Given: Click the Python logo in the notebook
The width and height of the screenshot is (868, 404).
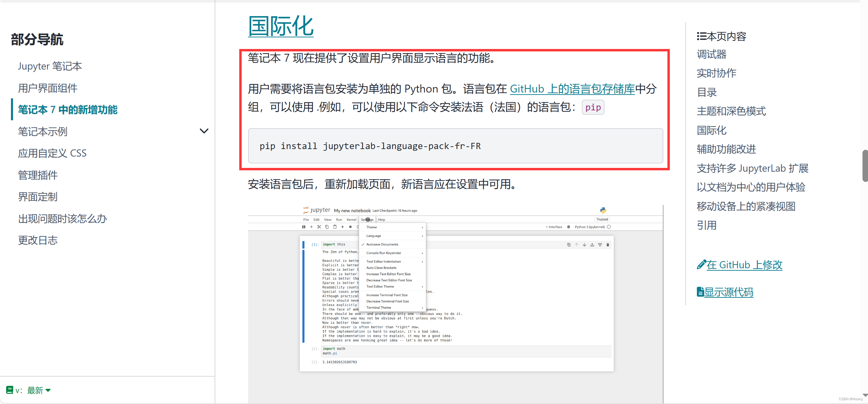Looking at the screenshot, I should (x=603, y=210).
